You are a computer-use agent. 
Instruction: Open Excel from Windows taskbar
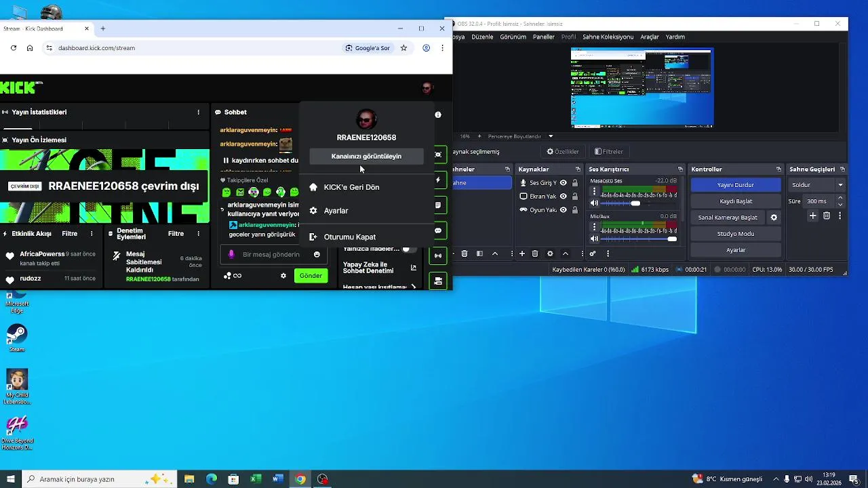click(256, 479)
